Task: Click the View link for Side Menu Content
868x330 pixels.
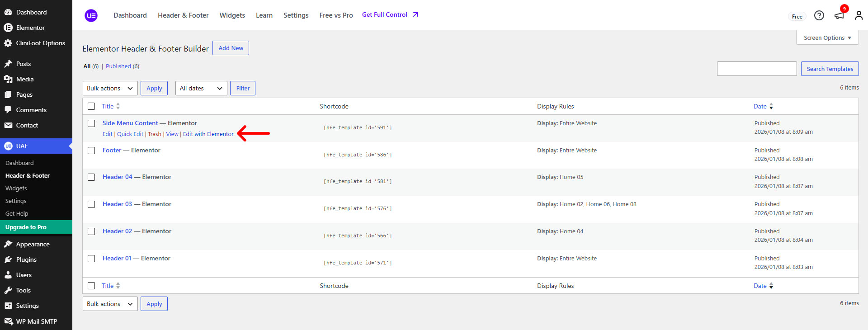Action: (x=172, y=134)
